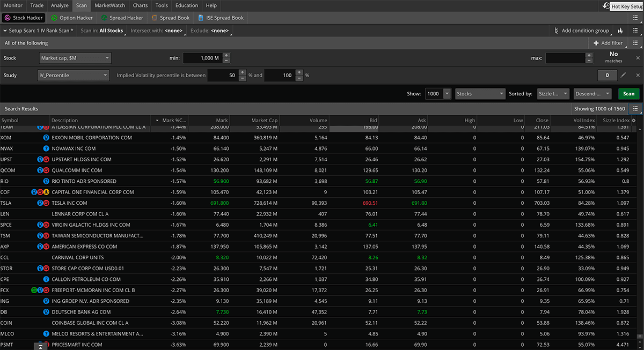Click the Market cap min input field
This screenshot has height=350, width=644.
[x=202, y=58]
